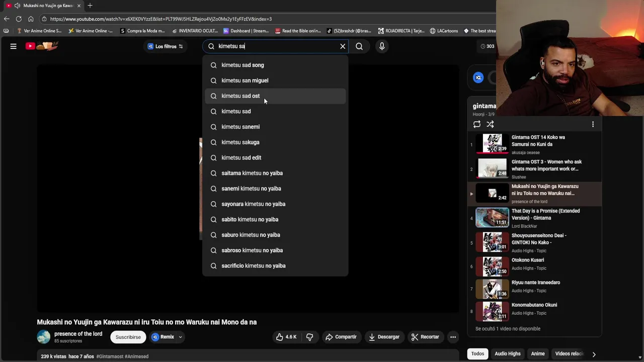Pick suggestion kimetsu sad song

pos(275,65)
